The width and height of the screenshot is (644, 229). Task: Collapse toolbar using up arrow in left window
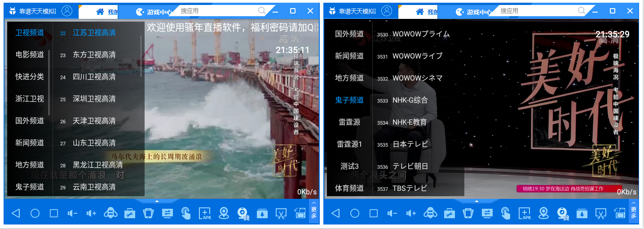point(157,201)
